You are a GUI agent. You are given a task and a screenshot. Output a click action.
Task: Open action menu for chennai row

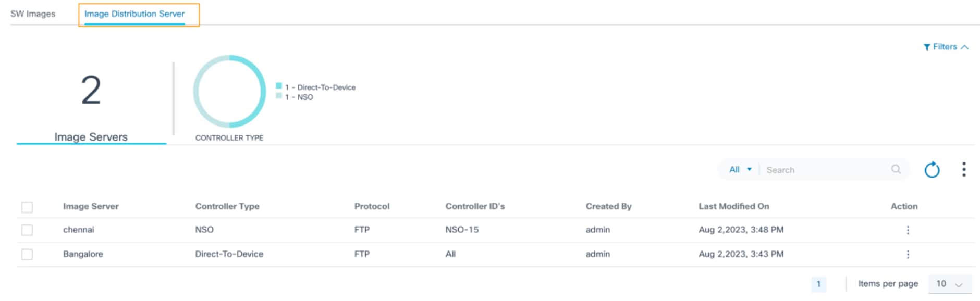click(908, 230)
